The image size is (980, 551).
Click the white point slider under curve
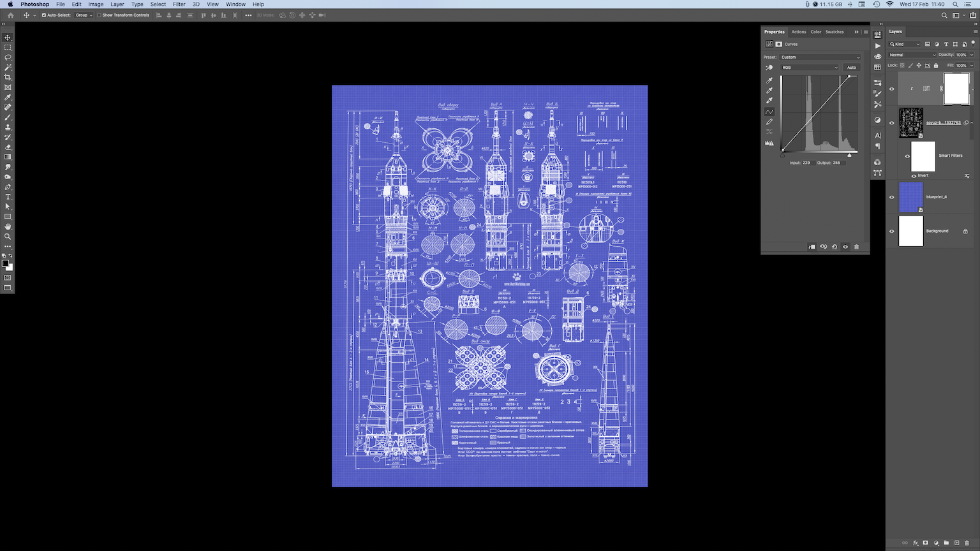[x=849, y=155]
